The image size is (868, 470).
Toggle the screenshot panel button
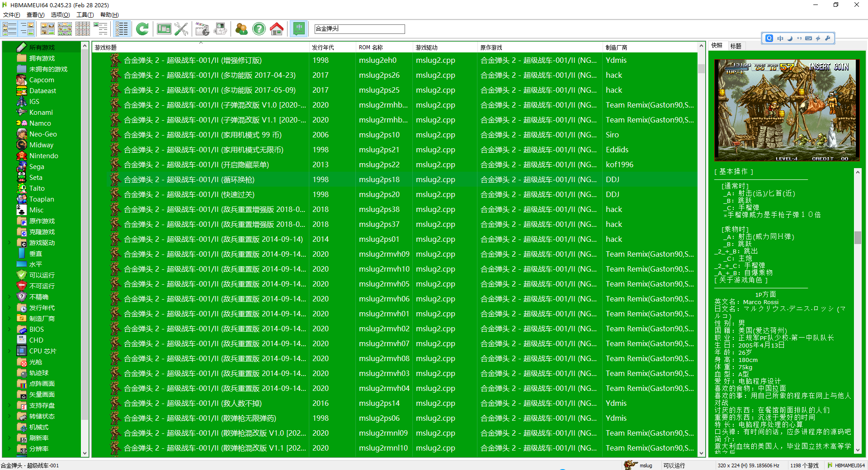[x=27, y=28]
